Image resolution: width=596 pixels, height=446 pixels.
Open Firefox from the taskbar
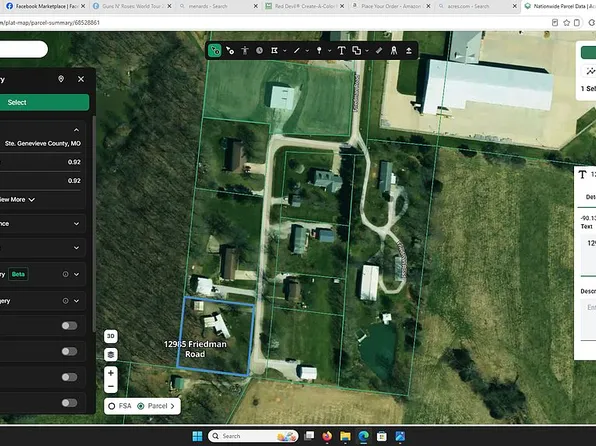click(x=327, y=436)
